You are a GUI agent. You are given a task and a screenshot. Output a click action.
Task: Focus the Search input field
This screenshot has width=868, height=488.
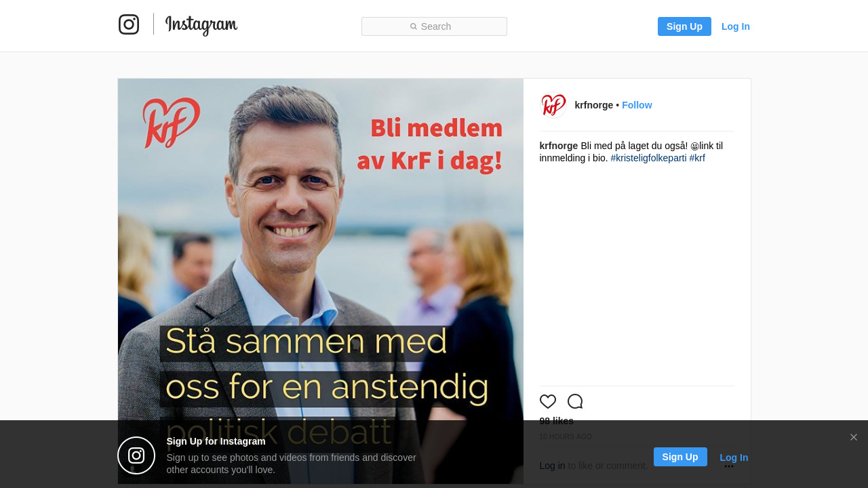click(x=434, y=26)
